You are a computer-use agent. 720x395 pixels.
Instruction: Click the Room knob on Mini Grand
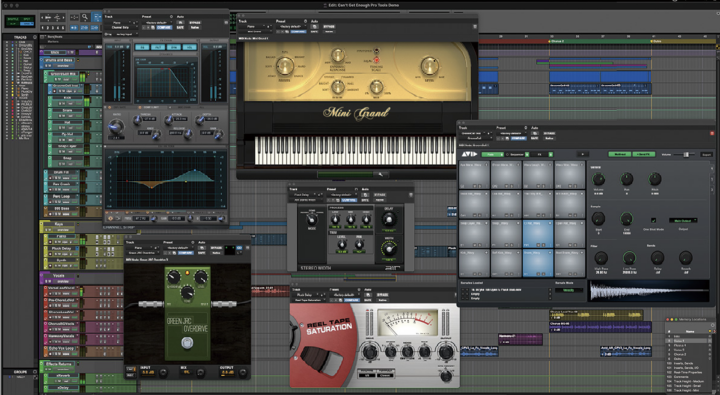click(x=338, y=86)
